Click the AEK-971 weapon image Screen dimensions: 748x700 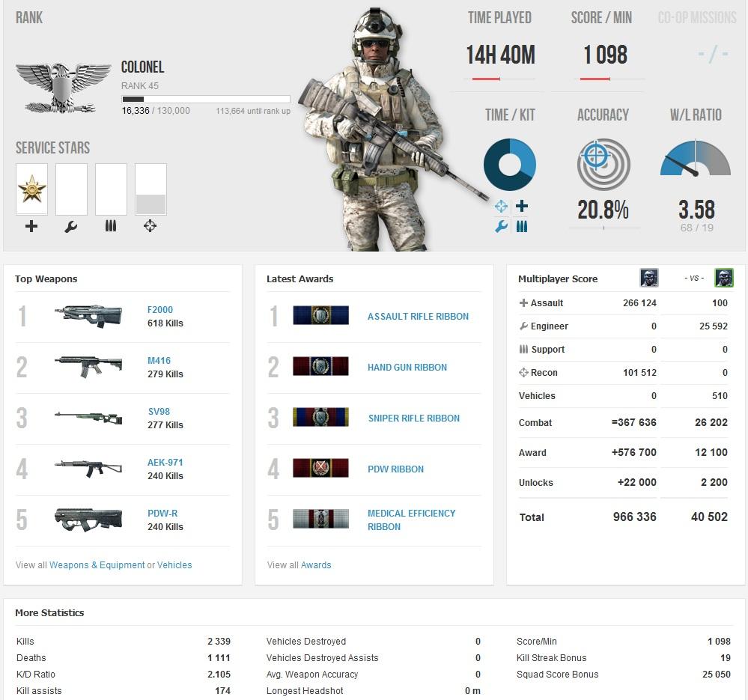point(88,468)
